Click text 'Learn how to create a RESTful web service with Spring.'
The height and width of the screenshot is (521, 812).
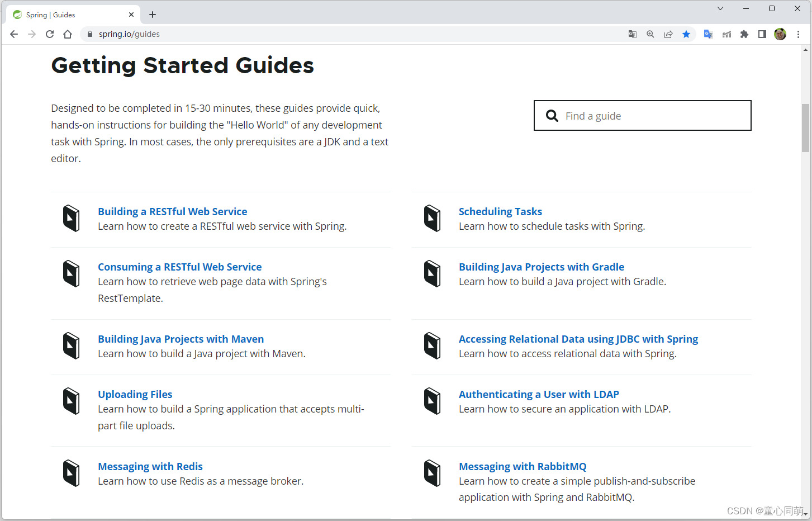click(x=222, y=226)
